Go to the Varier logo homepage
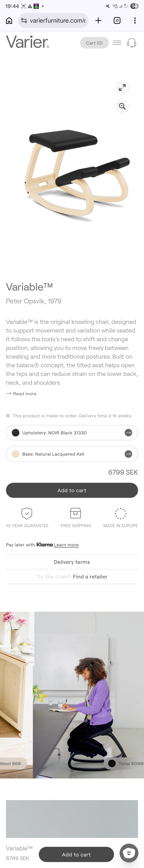Viewport: 144px width, 868px height. coord(27,42)
